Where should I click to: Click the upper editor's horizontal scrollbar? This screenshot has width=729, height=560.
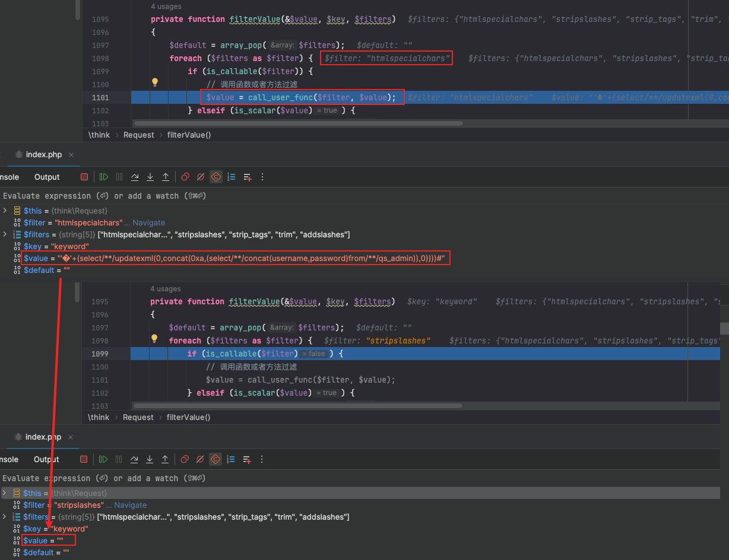[x=298, y=123]
